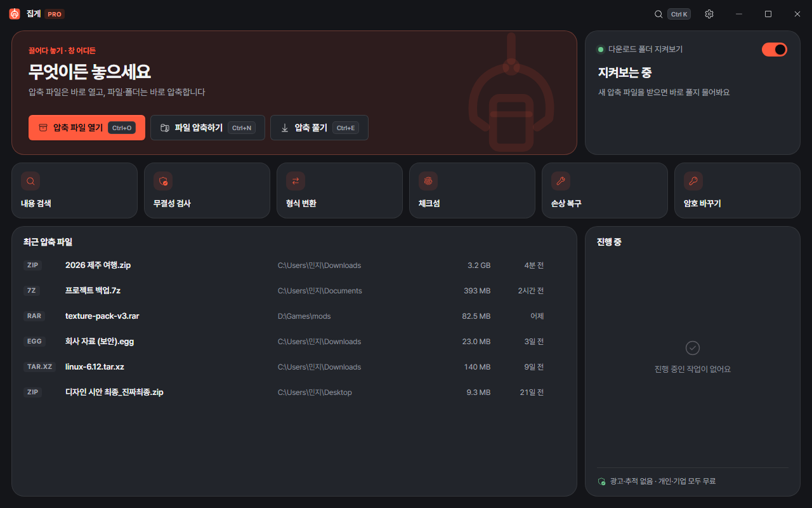Image resolution: width=812 pixels, height=508 pixels.
Task: Click the 암호 바꾸기 key icon
Action: click(x=693, y=182)
